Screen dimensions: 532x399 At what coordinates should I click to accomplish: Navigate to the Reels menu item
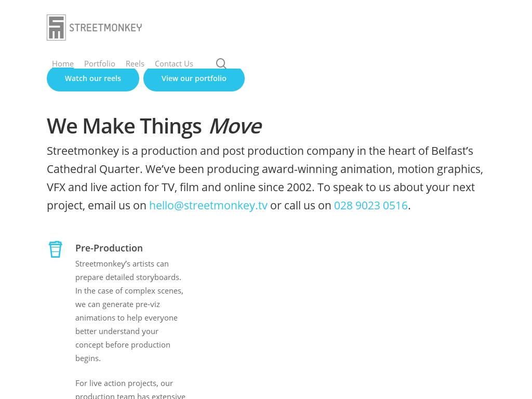(x=135, y=63)
